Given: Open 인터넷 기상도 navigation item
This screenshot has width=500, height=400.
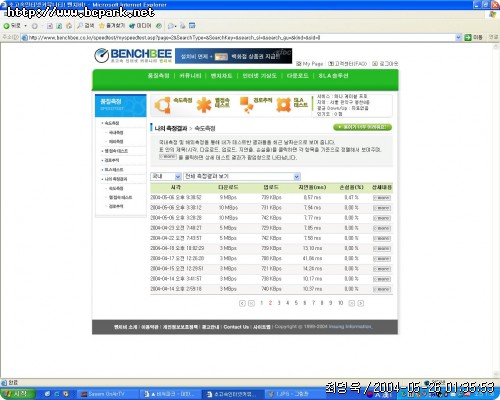Looking at the screenshot, I should (x=259, y=76).
